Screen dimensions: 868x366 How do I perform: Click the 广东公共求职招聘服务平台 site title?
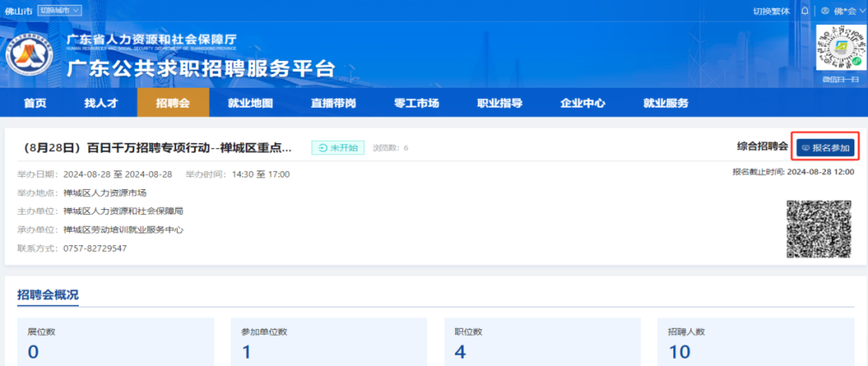(201, 69)
